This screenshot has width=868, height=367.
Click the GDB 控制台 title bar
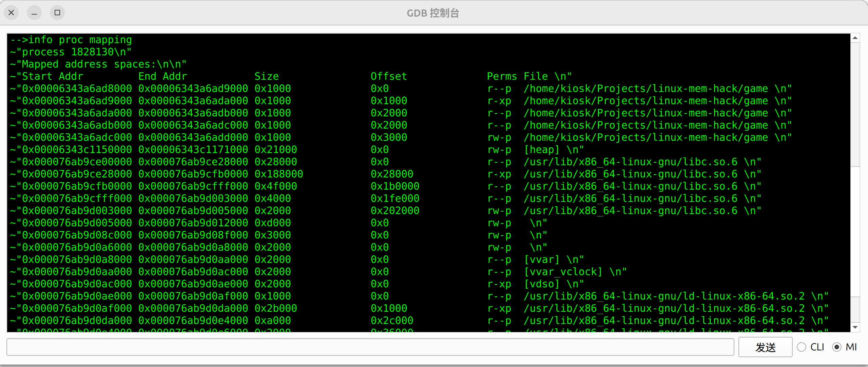(x=432, y=13)
